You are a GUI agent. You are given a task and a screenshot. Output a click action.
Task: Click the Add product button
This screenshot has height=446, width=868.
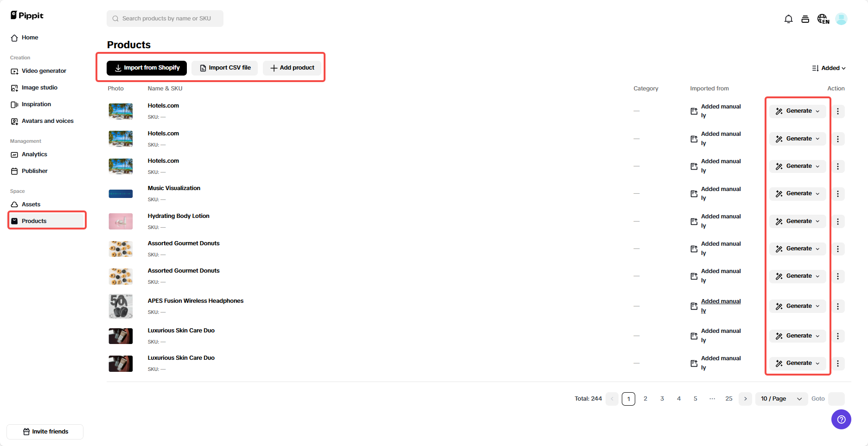point(292,68)
